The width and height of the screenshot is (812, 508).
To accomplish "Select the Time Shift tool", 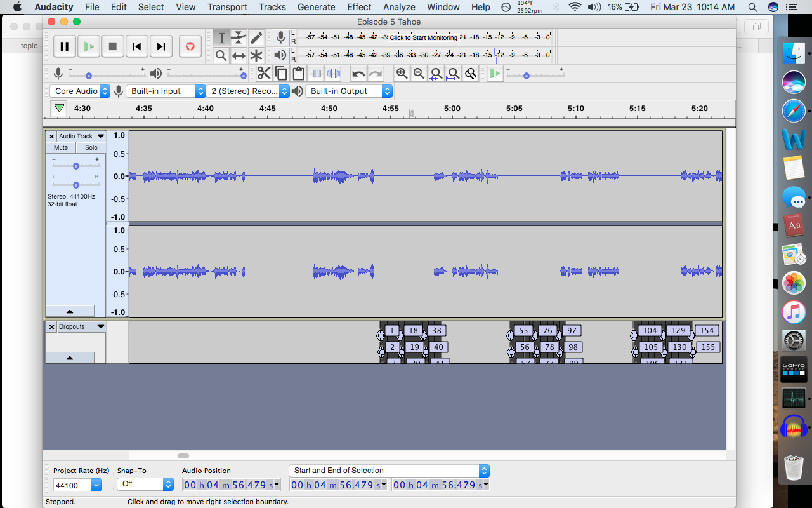I will (239, 56).
